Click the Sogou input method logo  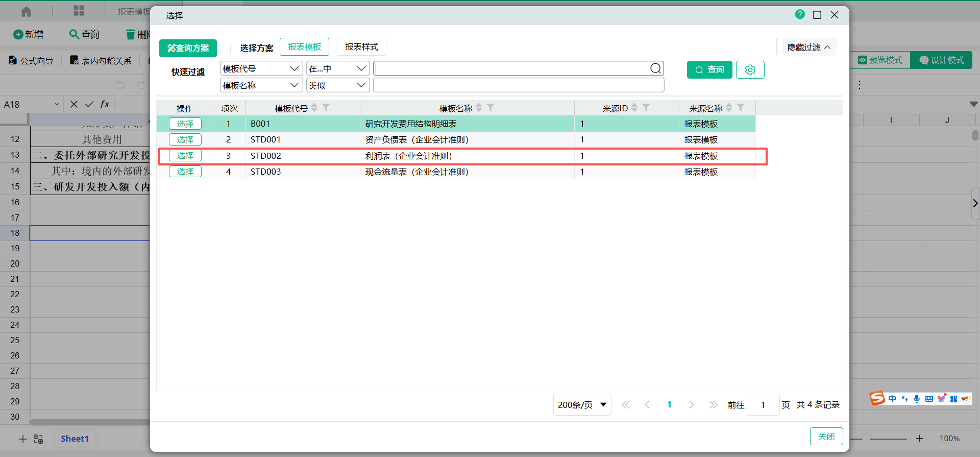coord(877,398)
